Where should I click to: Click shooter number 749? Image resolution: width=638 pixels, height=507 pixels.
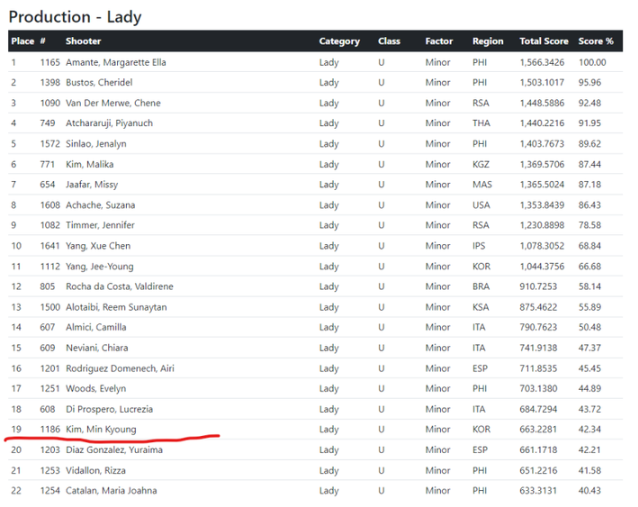[48, 123]
